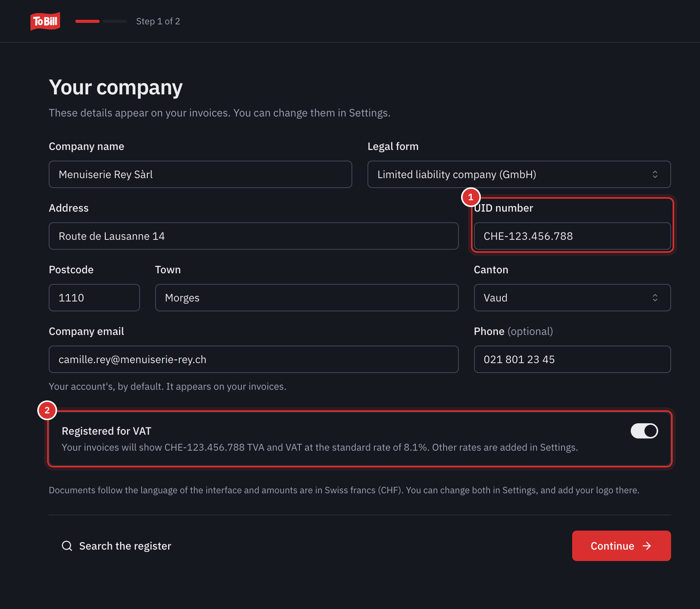Click the Step 1 of 2 text
Image resolution: width=700 pixels, height=609 pixels.
(158, 21)
